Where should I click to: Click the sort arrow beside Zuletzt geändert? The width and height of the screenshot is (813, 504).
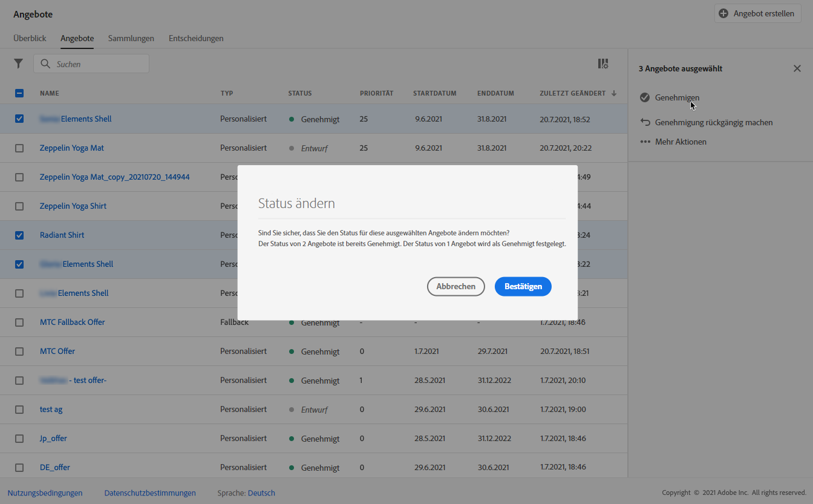(614, 93)
